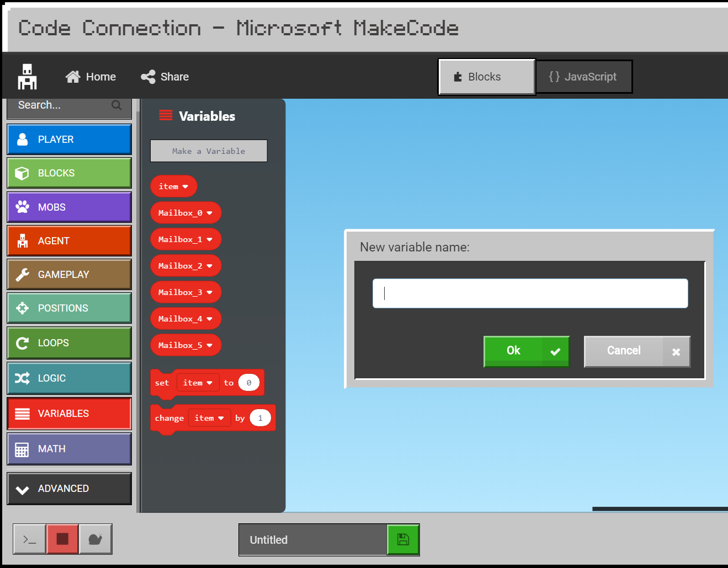The height and width of the screenshot is (568, 728).
Task: Click the new variable name text field
Action: [530, 293]
